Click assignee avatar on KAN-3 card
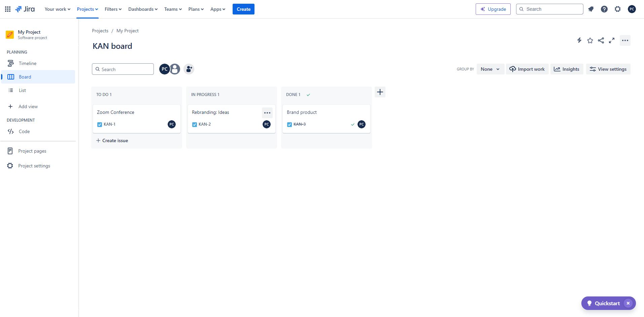This screenshot has width=644, height=317. tap(362, 124)
